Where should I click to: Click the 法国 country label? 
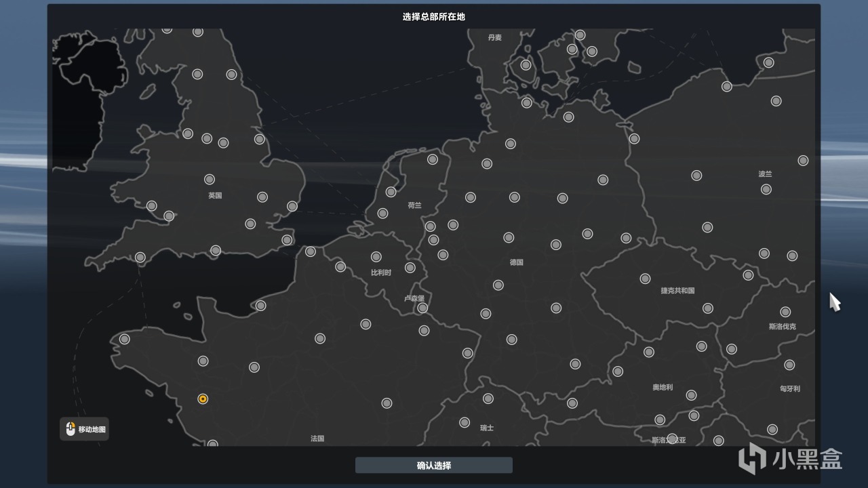tap(317, 439)
